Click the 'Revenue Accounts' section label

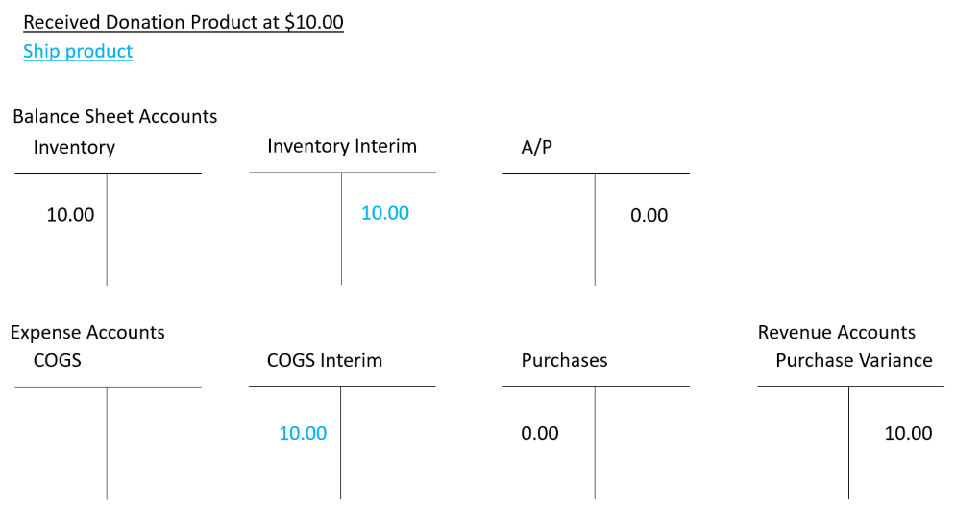point(837,333)
